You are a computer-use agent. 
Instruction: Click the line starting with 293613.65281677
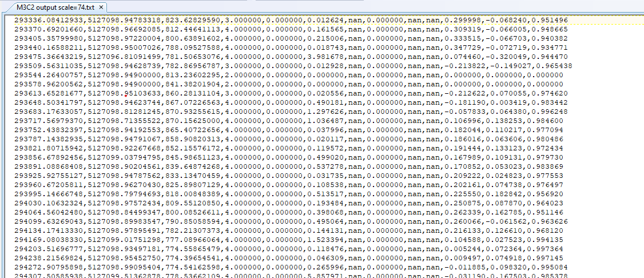click(x=291, y=93)
